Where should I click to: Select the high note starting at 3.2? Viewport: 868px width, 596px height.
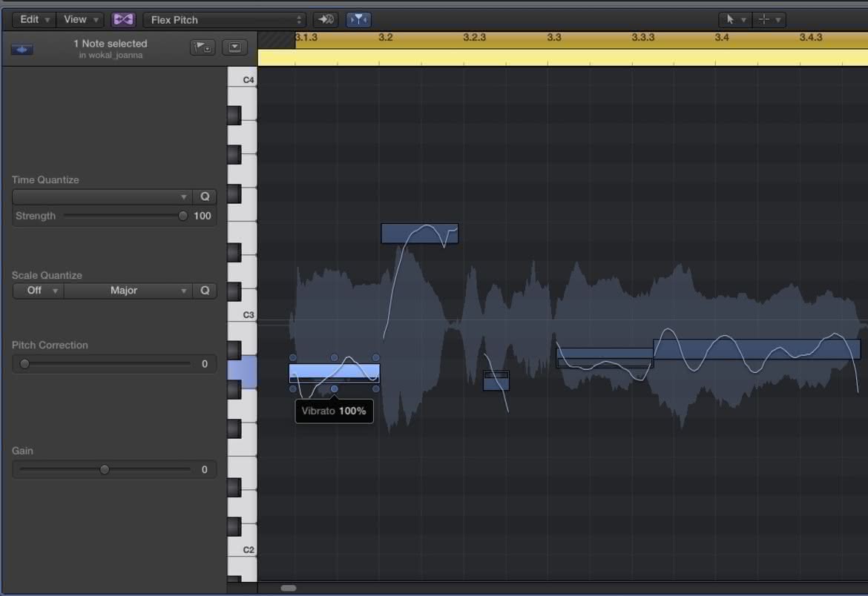pos(420,234)
